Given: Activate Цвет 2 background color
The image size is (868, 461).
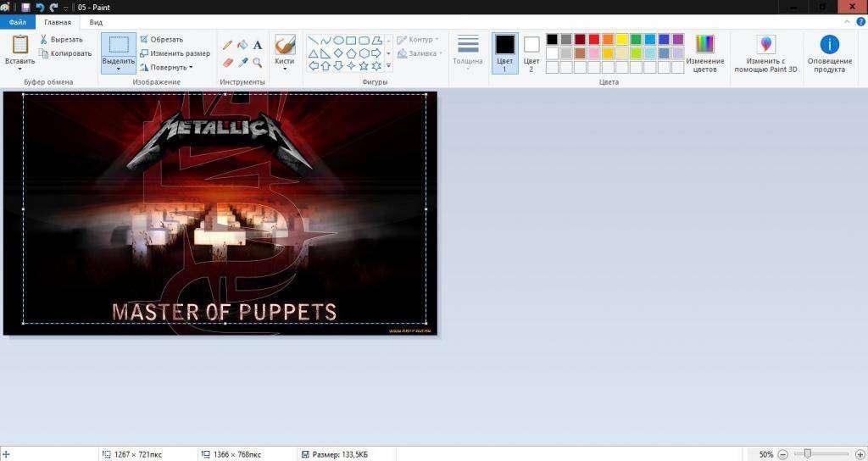Looking at the screenshot, I should (x=531, y=53).
